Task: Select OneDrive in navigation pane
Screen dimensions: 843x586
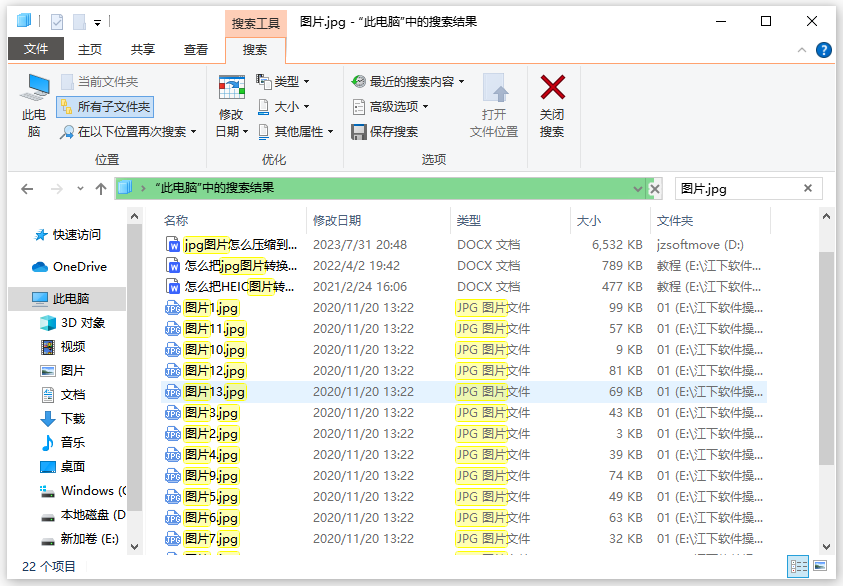Action: tap(69, 267)
